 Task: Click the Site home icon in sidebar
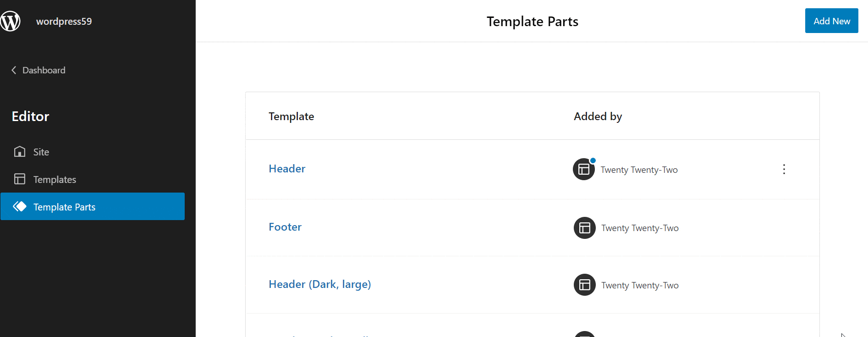(x=20, y=152)
